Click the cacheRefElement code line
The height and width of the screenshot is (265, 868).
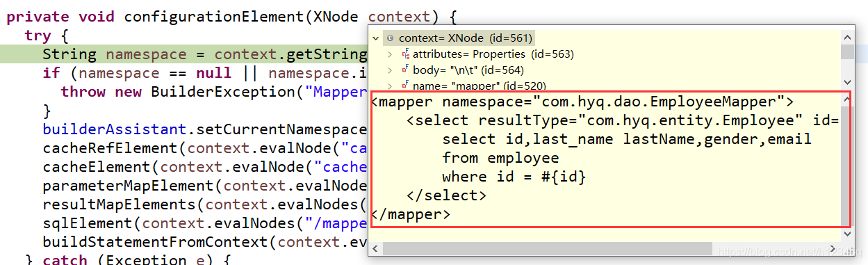click(204, 148)
